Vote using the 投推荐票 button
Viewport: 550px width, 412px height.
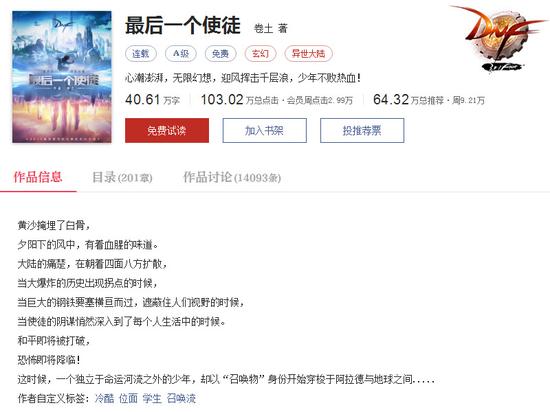pos(362,130)
